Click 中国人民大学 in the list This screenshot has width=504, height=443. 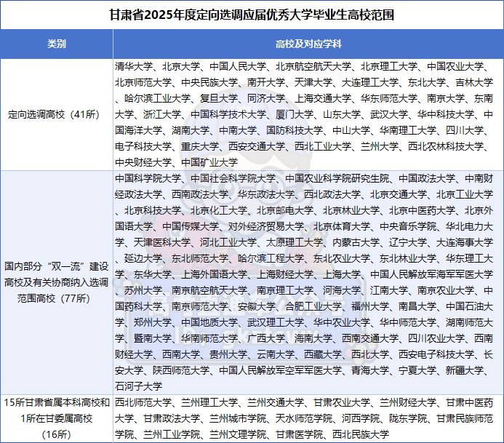(x=238, y=66)
